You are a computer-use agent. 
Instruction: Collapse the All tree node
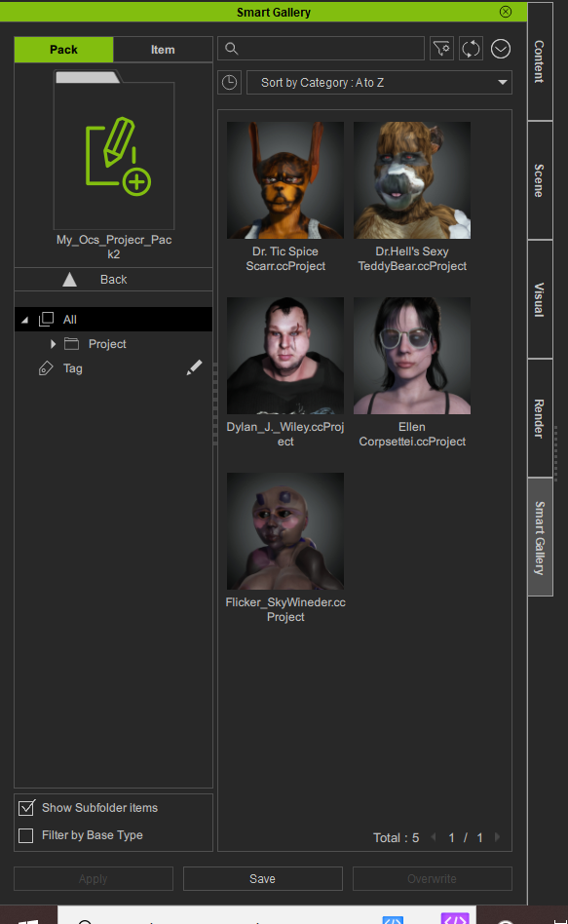click(24, 320)
